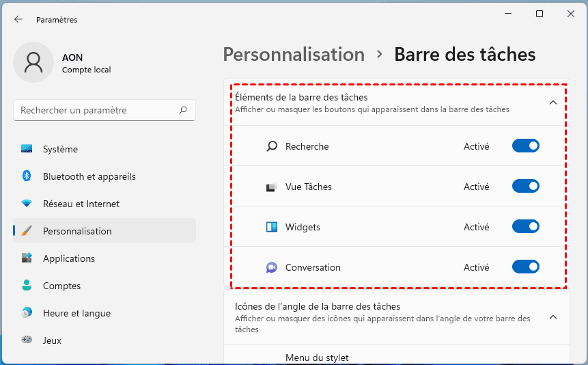The image size is (588, 365).
Task: Click the Comptes person icon
Action: (27, 286)
